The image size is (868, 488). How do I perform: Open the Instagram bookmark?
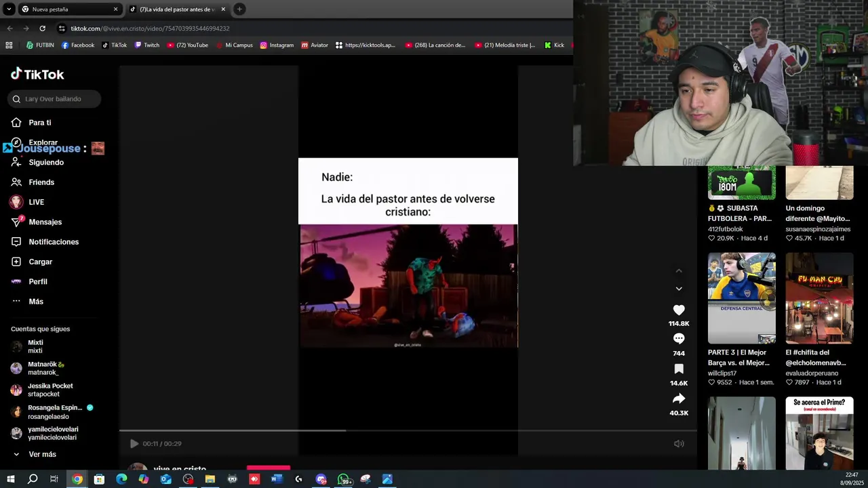(x=277, y=45)
